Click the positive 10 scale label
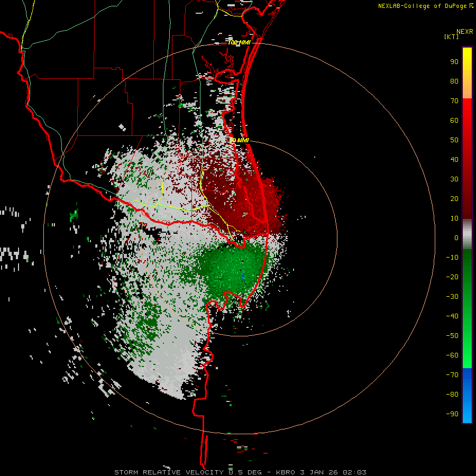This screenshot has width=476, height=476. [454, 218]
